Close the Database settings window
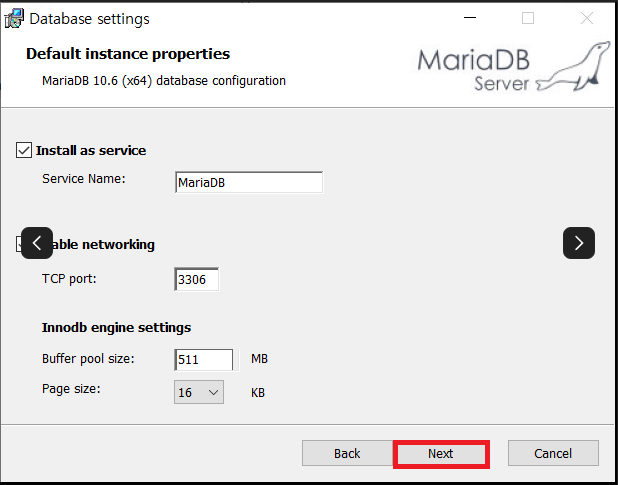Screen dimensions: 618x485 (586, 18)
